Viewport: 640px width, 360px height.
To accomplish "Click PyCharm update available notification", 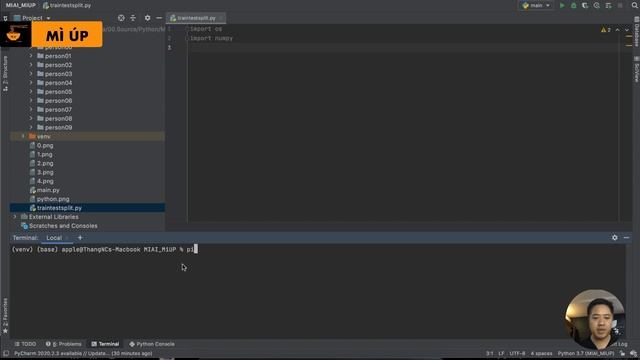I will [x=83, y=354].
